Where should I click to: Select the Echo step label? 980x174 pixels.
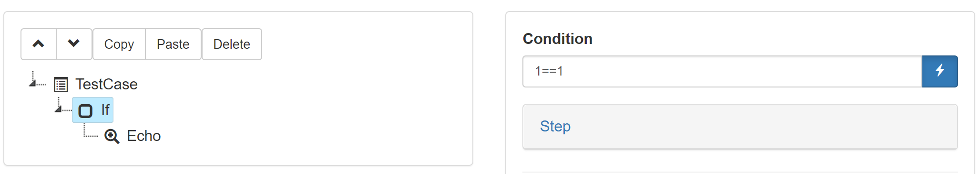tap(143, 136)
